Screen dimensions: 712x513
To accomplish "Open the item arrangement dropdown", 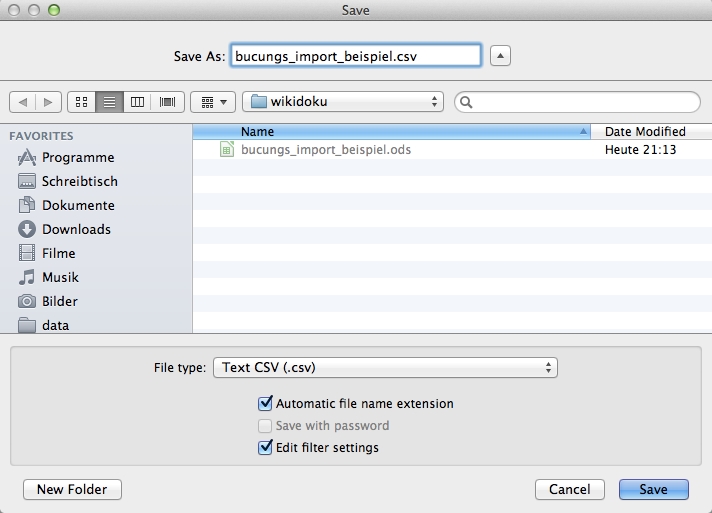I will [212, 102].
